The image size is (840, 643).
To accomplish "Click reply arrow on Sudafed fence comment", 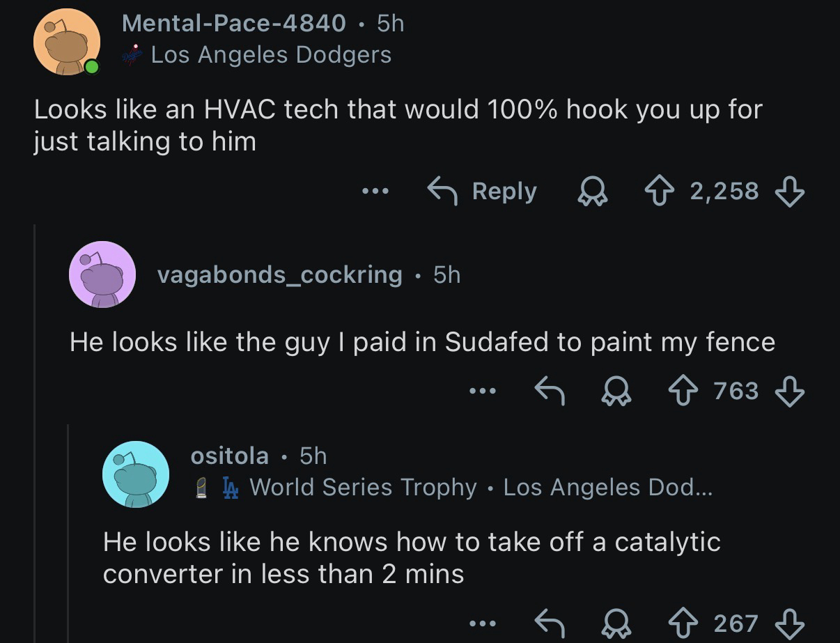I will pyautogui.click(x=548, y=391).
